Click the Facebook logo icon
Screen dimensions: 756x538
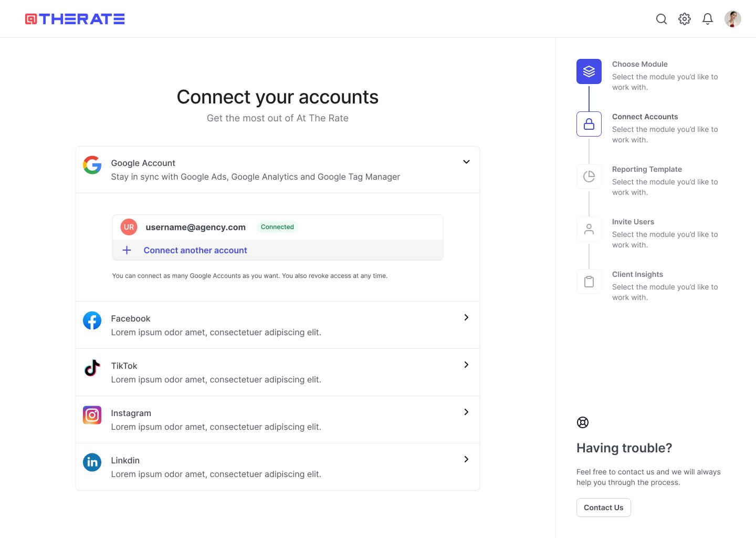click(x=92, y=320)
